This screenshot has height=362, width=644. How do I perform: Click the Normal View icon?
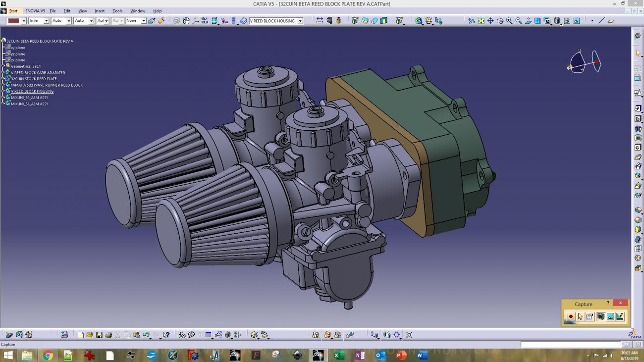[x=528, y=21]
